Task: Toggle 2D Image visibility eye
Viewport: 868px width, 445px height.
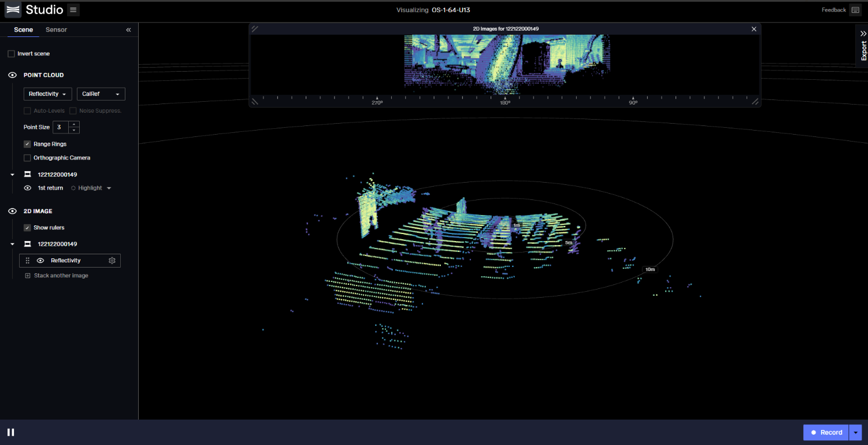Action: pyautogui.click(x=12, y=212)
